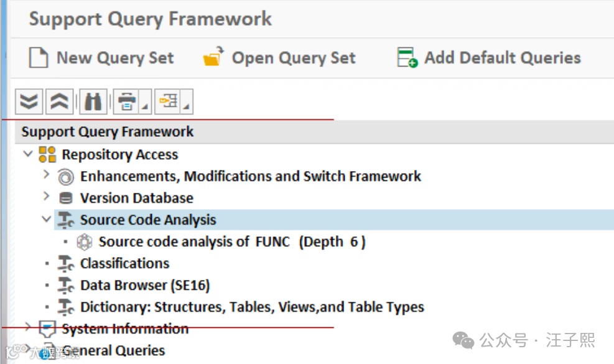The width and height of the screenshot is (614, 364).
Task: Open the dropdown arrow next to the layout icon
Action: pos(186,107)
